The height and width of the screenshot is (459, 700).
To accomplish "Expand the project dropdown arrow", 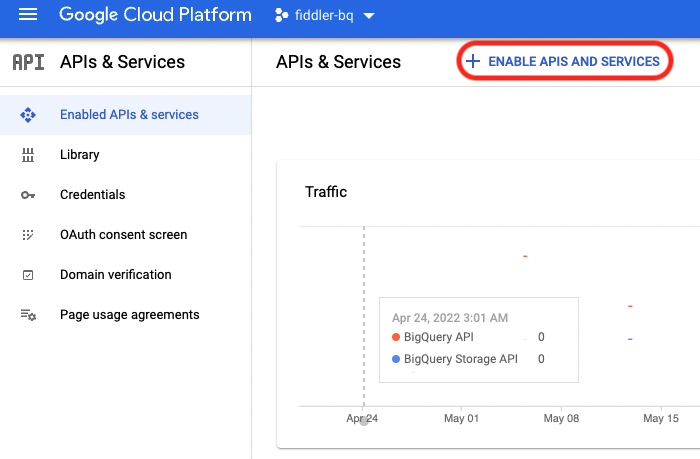I will [x=369, y=16].
